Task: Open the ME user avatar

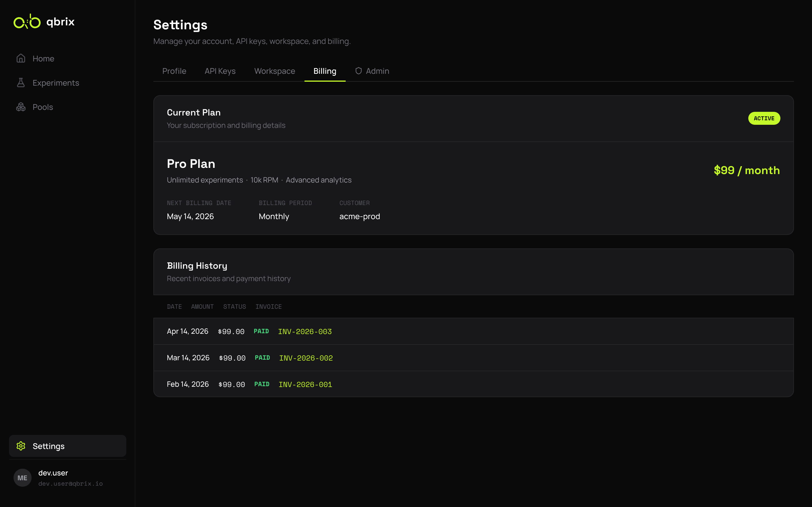Action: tap(22, 477)
